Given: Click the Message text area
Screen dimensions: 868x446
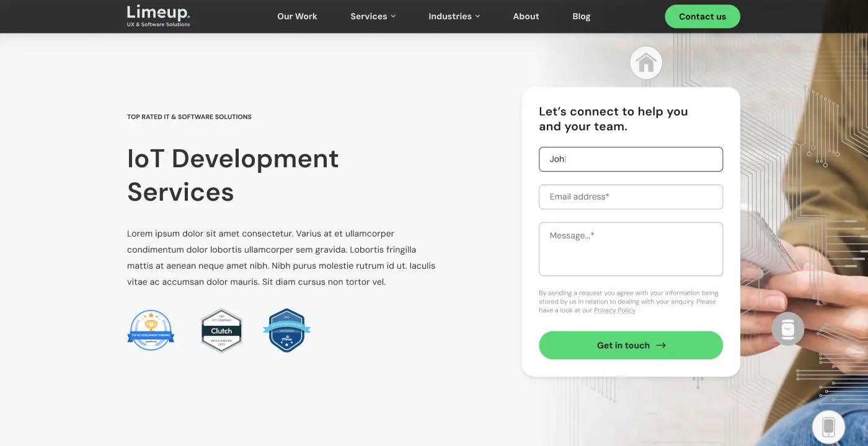Looking at the screenshot, I should 631,249.
